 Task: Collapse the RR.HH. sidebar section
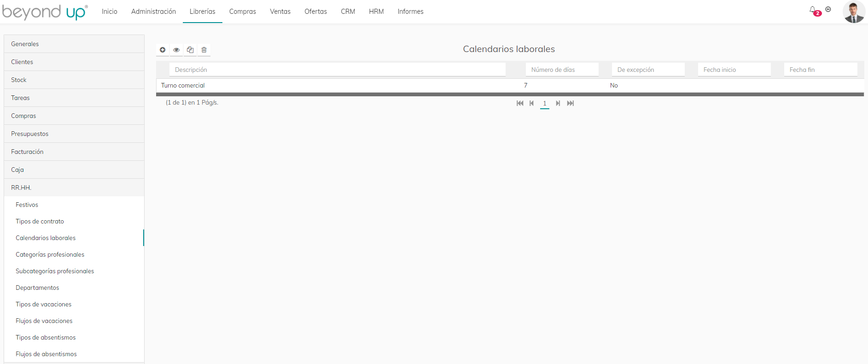pos(74,188)
